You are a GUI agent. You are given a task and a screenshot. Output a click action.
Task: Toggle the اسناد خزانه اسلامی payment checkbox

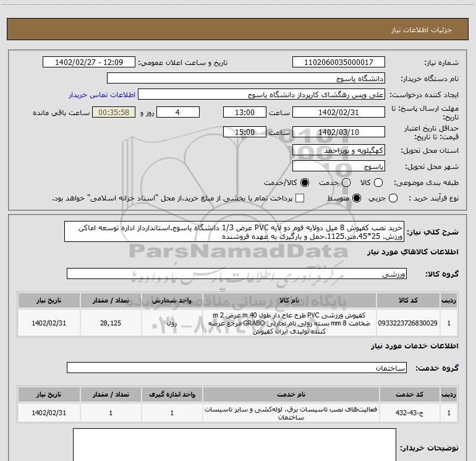coord(300,198)
